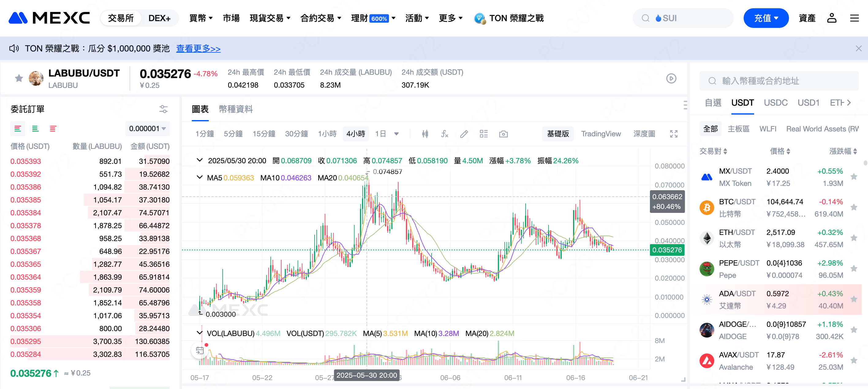Open the user account profile icon

[832, 18]
